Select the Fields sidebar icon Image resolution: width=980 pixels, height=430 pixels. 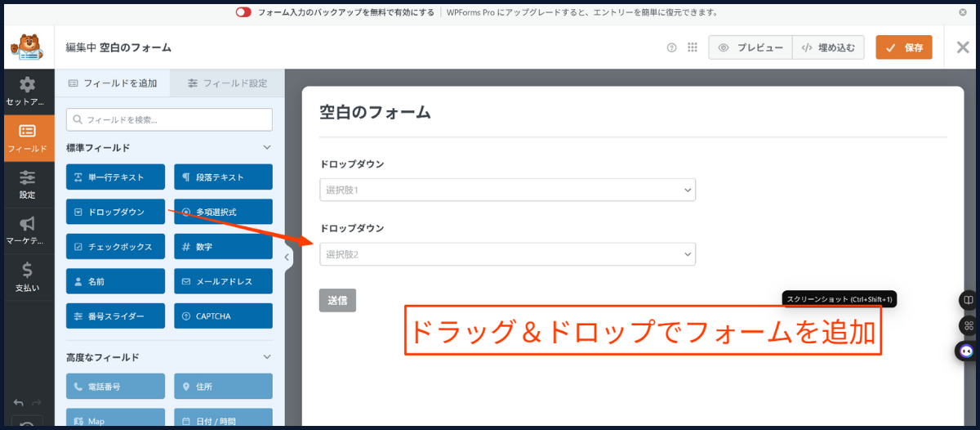(x=27, y=137)
